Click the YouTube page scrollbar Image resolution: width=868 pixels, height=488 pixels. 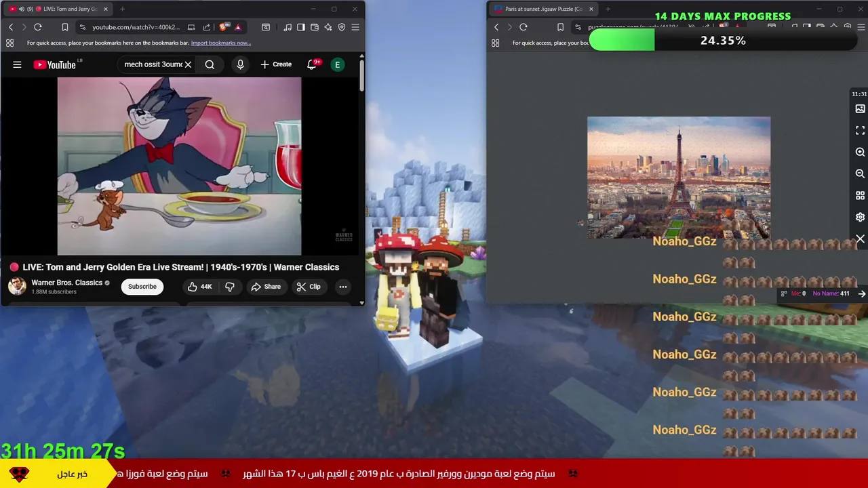[x=362, y=76]
